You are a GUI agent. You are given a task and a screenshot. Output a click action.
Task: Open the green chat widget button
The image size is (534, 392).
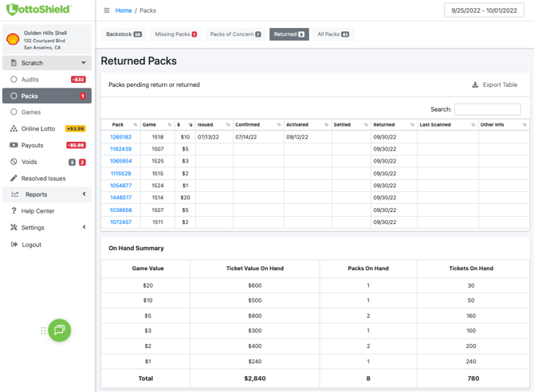[x=60, y=330]
